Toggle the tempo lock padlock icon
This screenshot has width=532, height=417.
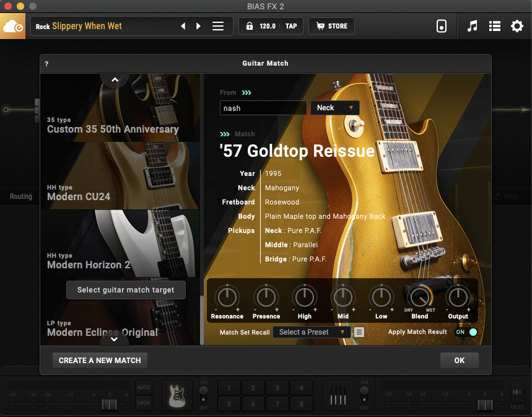[250, 26]
